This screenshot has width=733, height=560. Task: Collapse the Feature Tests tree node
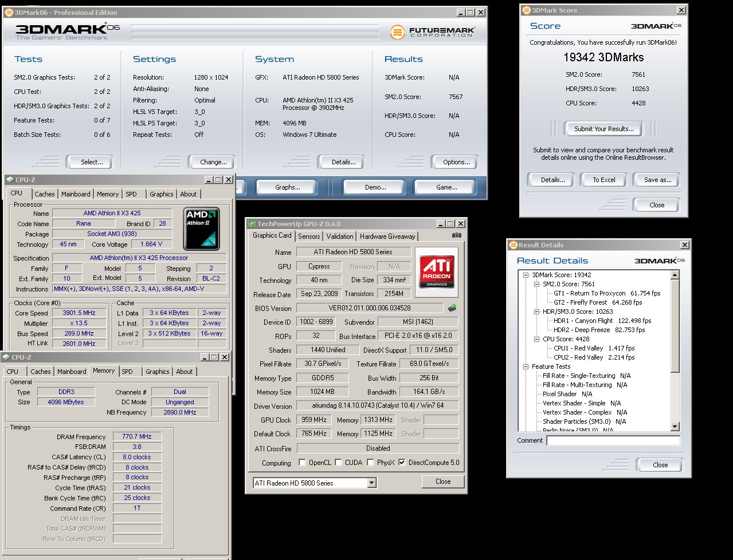526,366
